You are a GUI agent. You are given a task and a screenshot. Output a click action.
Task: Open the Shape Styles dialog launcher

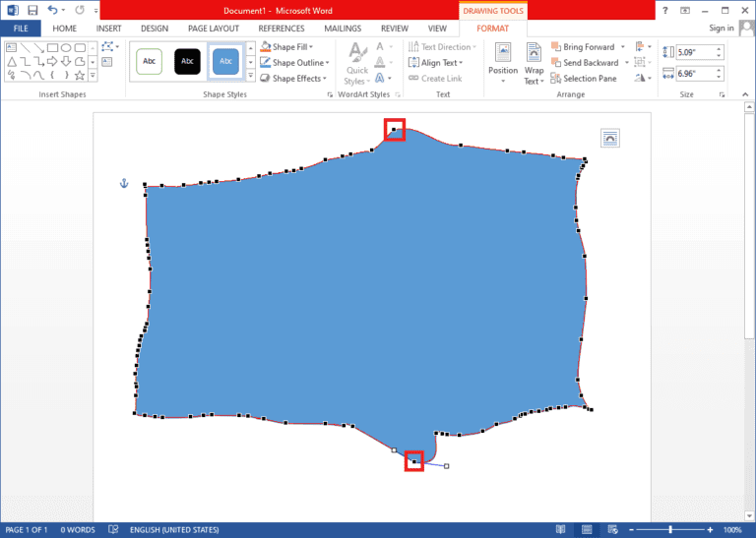[330, 94]
